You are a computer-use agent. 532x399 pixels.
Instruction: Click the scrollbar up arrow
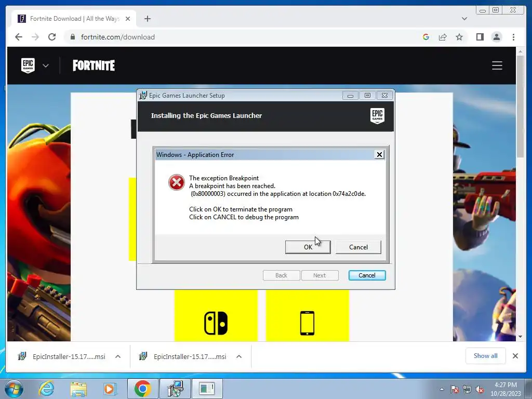point(520,51)
